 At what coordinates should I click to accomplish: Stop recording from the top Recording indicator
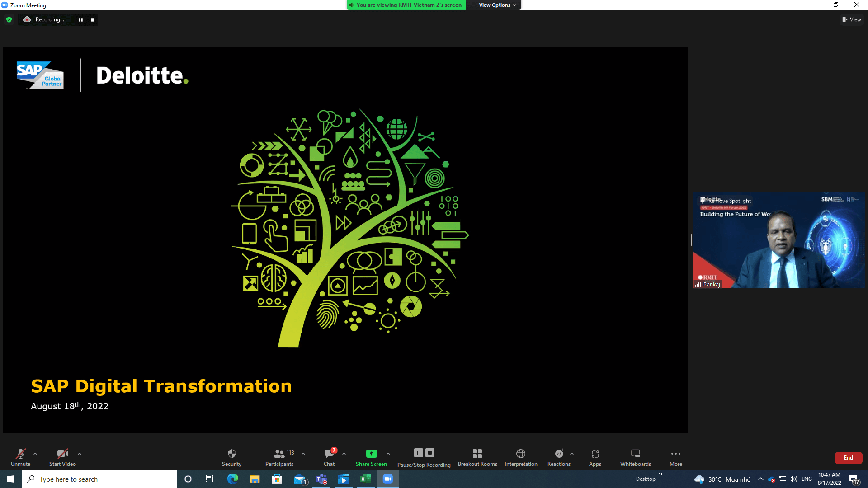[93, 20]
